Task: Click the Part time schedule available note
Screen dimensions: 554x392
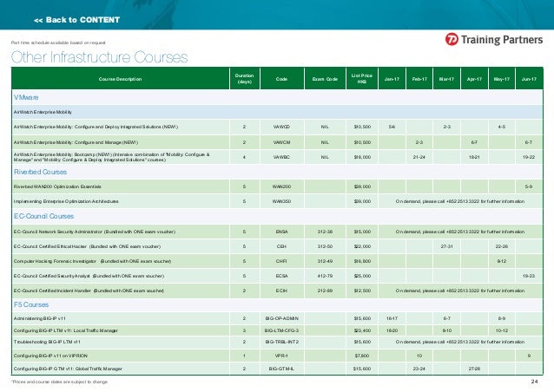Action: (x=58, y=42)
